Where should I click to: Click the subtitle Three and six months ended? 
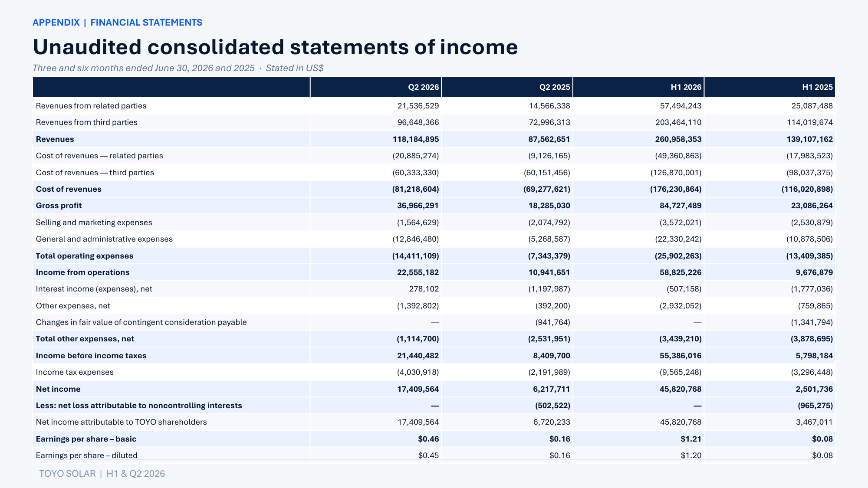point(178,68)
